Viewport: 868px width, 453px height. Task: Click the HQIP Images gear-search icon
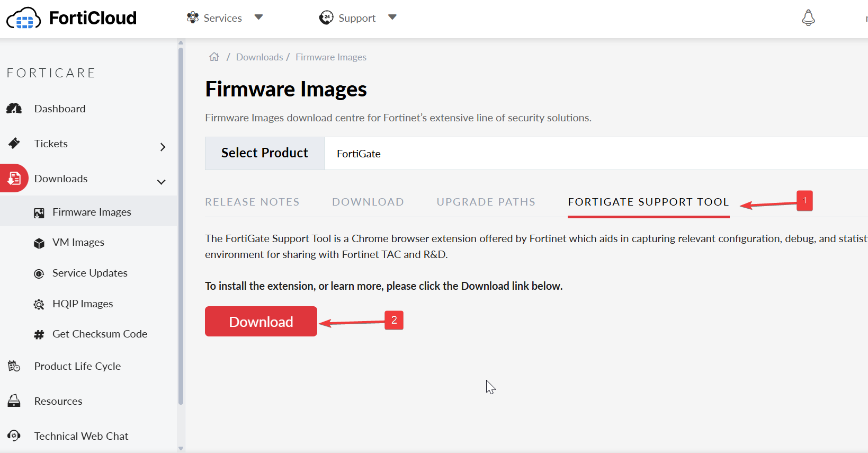point(39,304)
